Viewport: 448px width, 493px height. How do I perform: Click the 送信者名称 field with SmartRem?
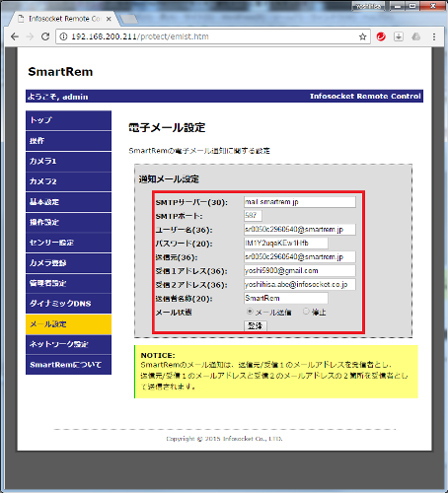(286, 298)
